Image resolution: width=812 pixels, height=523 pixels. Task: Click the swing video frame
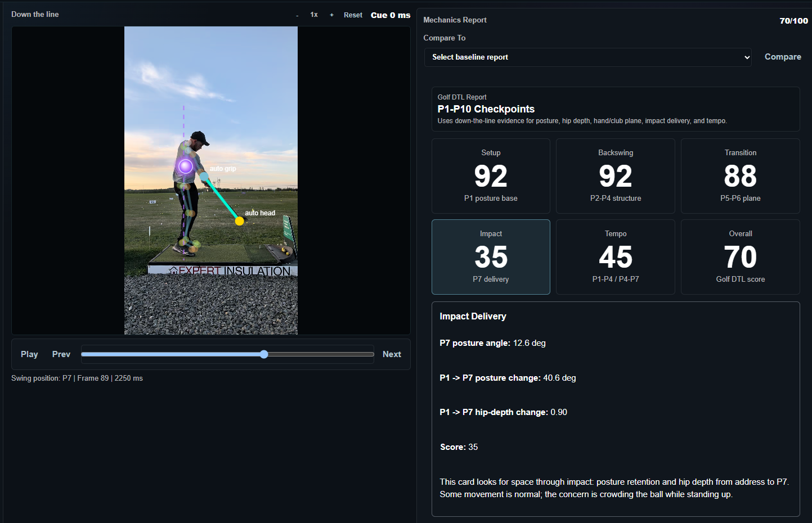[x=211, y=181]
